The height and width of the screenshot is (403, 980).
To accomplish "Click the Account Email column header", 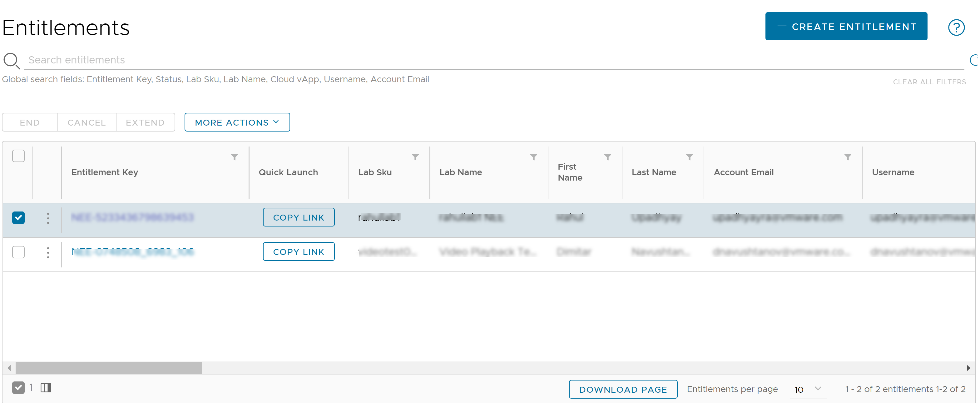I will pos(743,172).
